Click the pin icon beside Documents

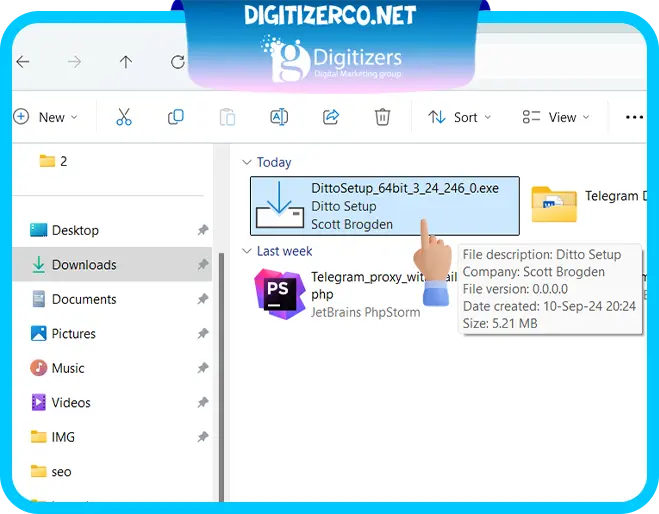(x=203, y=299)
